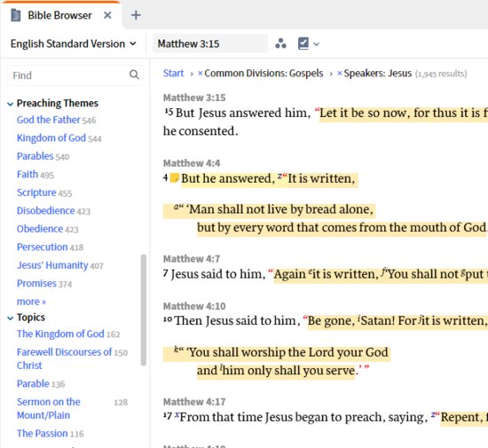Open the dropdown arrow beside the checkmark icon
488x448 pixels.
[317, 44]
